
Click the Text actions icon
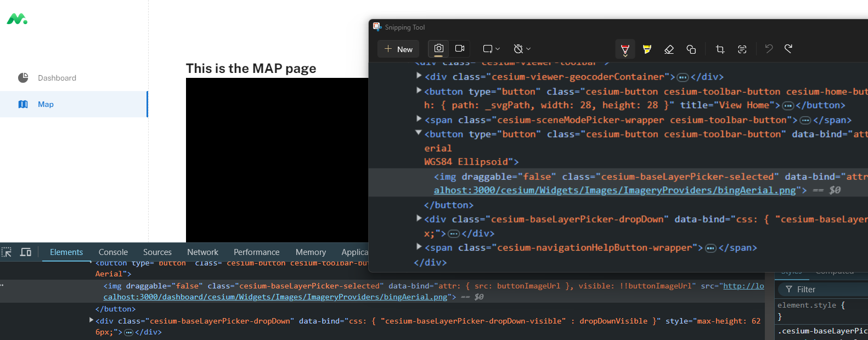tap(742, 49)
